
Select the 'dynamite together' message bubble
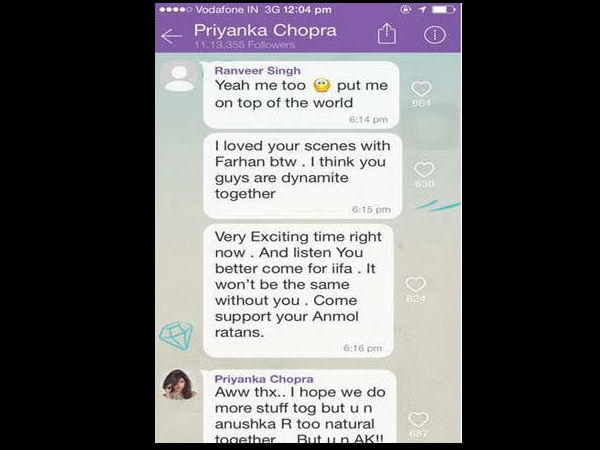[303, 176]
